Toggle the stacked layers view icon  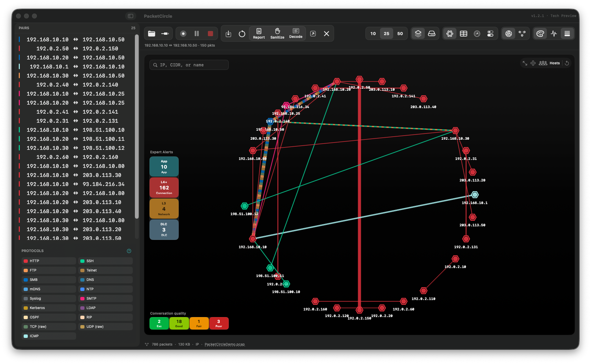pos(418,34)
